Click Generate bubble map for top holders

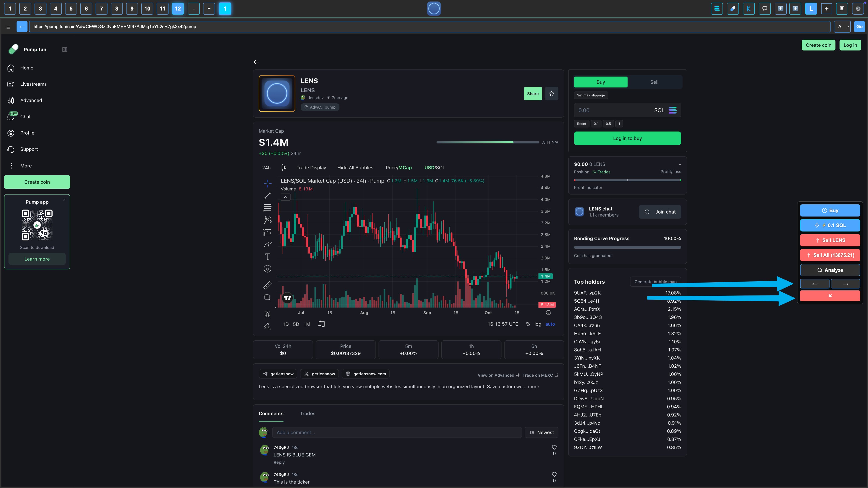655,281
